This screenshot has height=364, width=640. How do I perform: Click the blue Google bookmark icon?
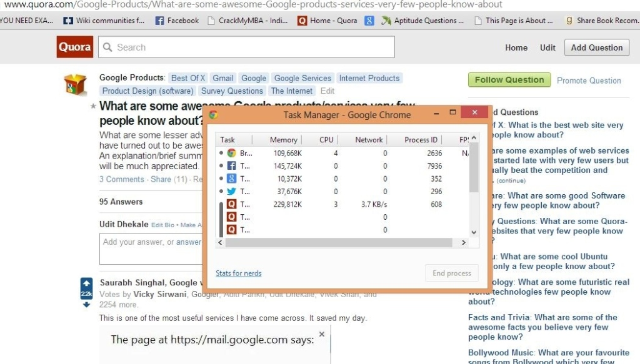(369, 21)
